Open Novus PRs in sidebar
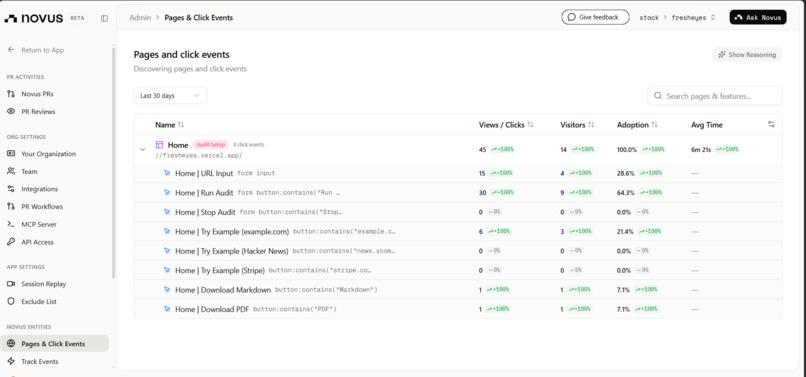 (x=37, y=94)
